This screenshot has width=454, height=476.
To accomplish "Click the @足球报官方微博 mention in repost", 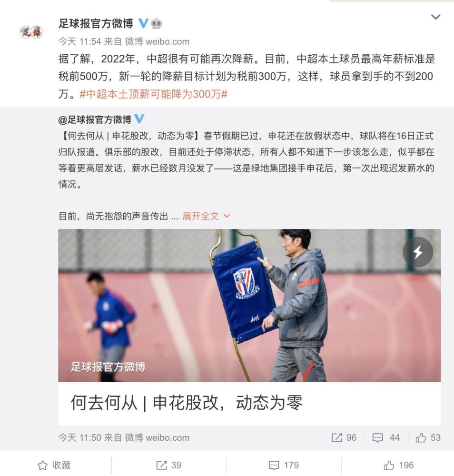I will tap(95, 119).
